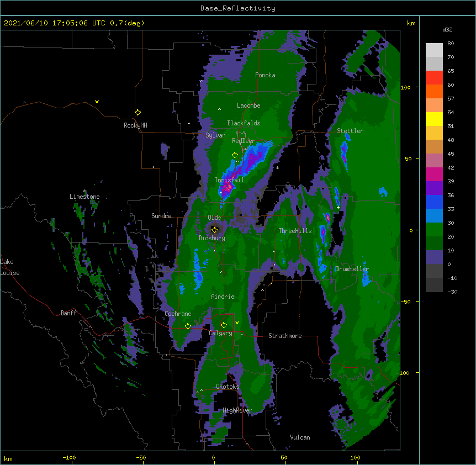This screenshot has width=476, height=465.
Task: Click the yellow station marker near RockyMH
Action: point(137,113)
